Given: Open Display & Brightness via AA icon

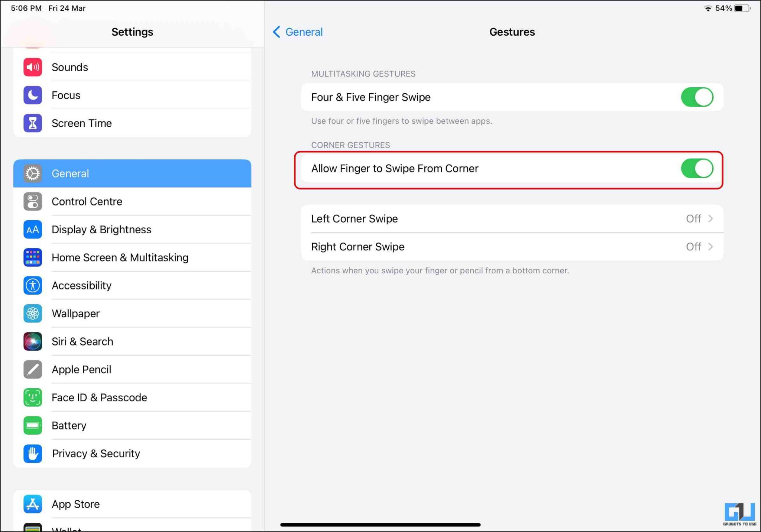Looking at the screenshot, I should (x=32, y=230).
